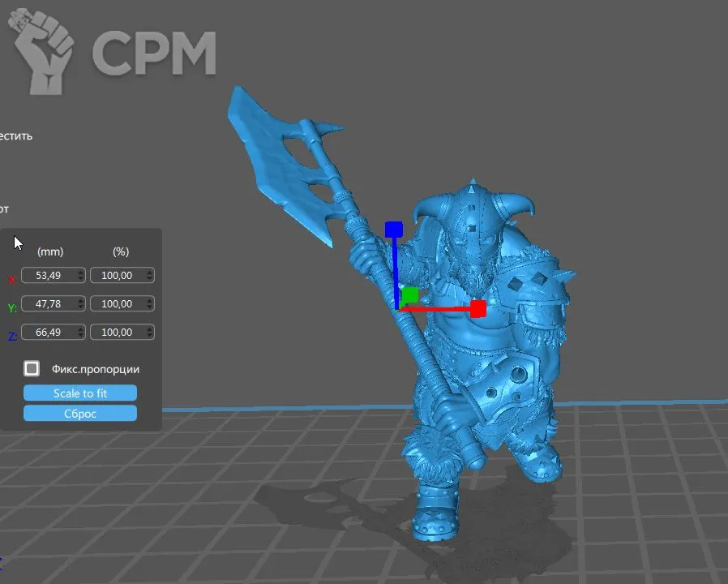The height and width of the screenshot is (584, 728).
Task: Click the Z mm field spinner arrows
Action: coord(80,332)
